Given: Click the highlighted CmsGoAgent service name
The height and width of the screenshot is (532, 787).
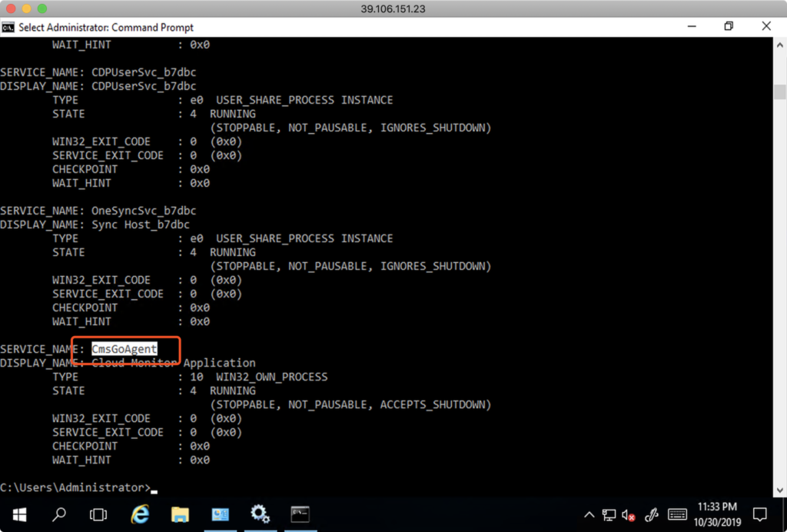Looking at the screenshot, I should pos(124,349).
